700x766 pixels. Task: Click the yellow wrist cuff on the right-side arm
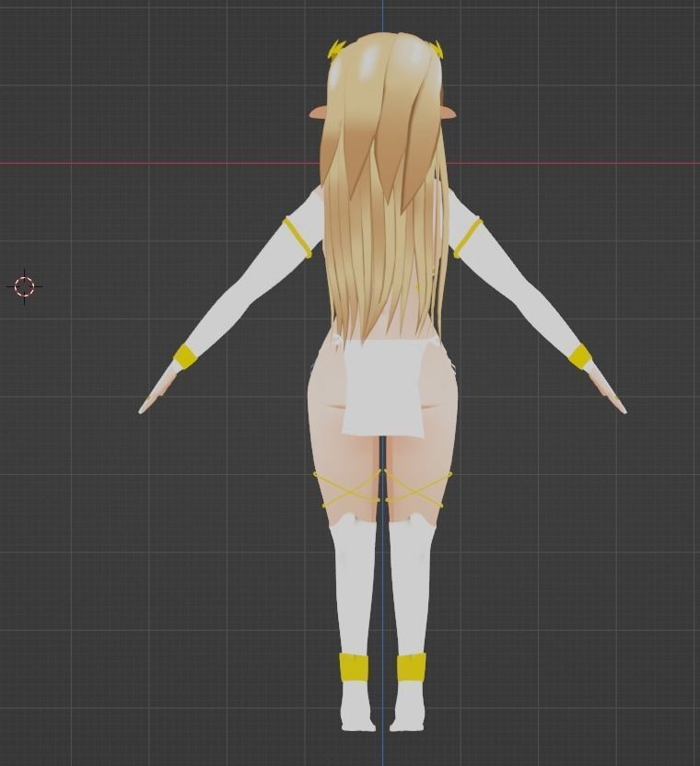pyautogui.click(x=579, y=356)
